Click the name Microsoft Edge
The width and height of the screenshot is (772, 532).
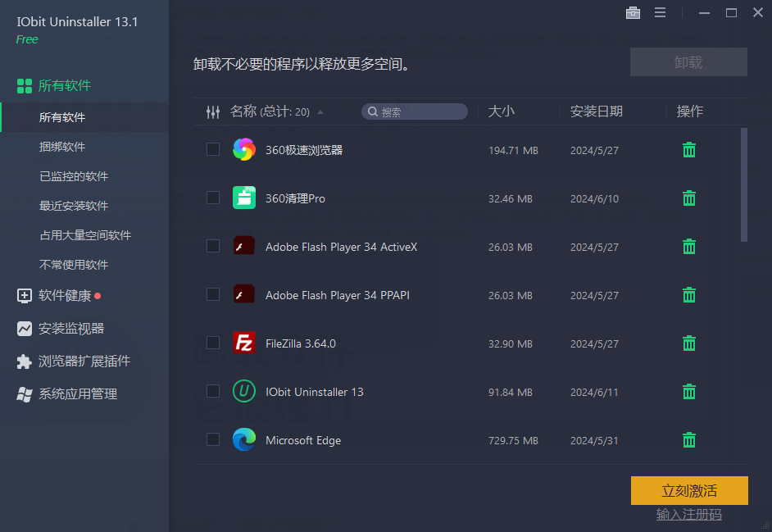tap(302, 440)
